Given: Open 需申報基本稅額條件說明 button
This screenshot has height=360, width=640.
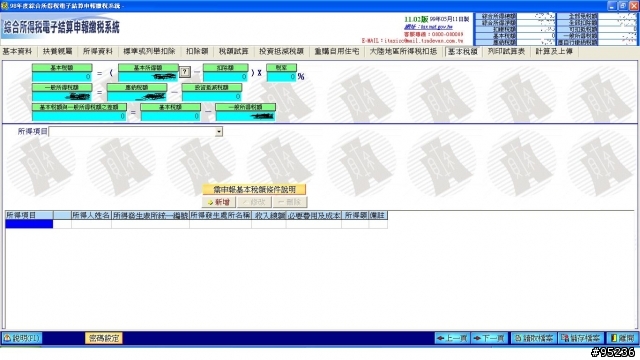Looking at the screenshot, I should coord(254,189).
